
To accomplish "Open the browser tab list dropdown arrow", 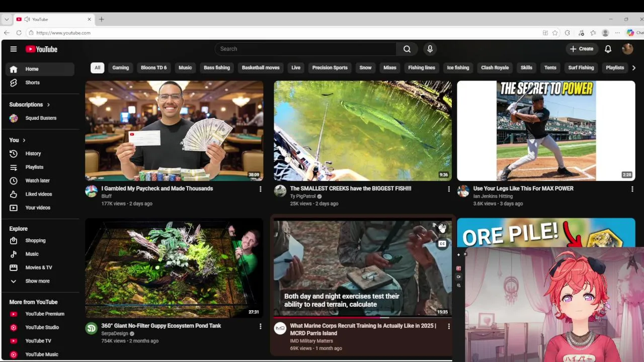I will (x=7, y=19).
